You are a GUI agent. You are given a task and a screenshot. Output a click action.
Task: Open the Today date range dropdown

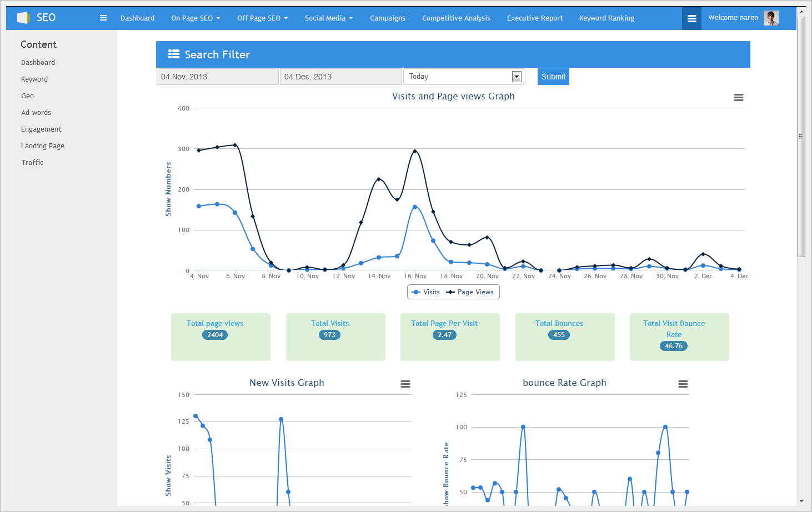(x=464, y=77)
